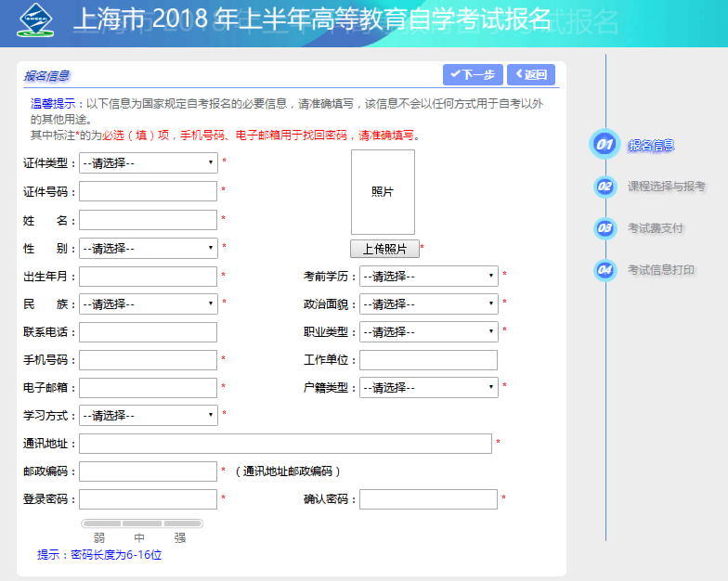Expand the 性别 selection dropdown
728x581 pixels.
pyautogui.click(x=149, y=249)
